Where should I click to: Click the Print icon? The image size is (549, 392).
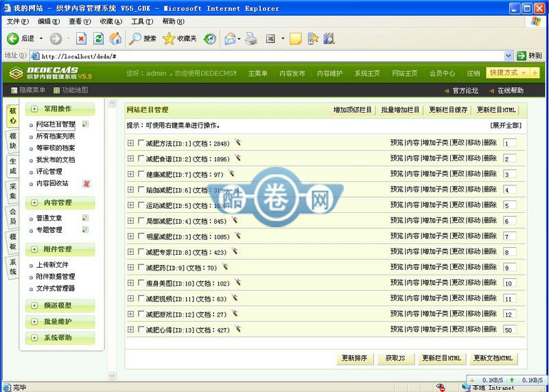[x=251, y=38]
